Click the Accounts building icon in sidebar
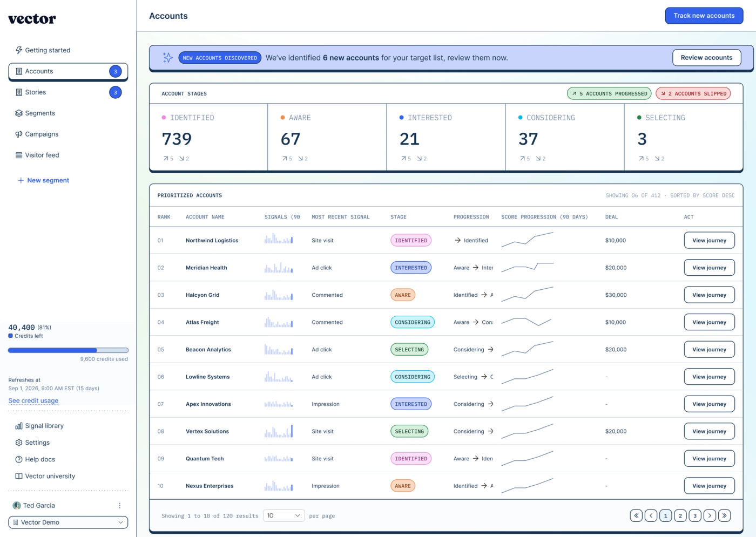 (x=19, y=71)
